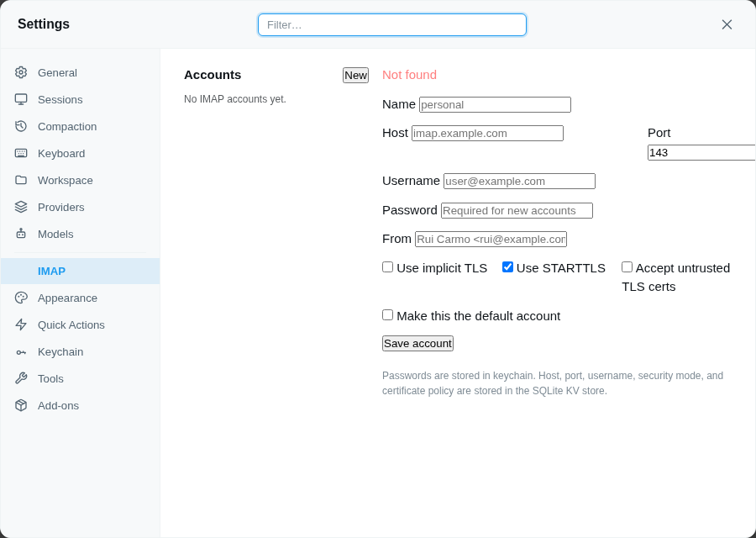Uncheck the Use STARTTLS checkbox
Viewport: 756px width, 538px height.
pyautogui.click(x=507, y=266)
